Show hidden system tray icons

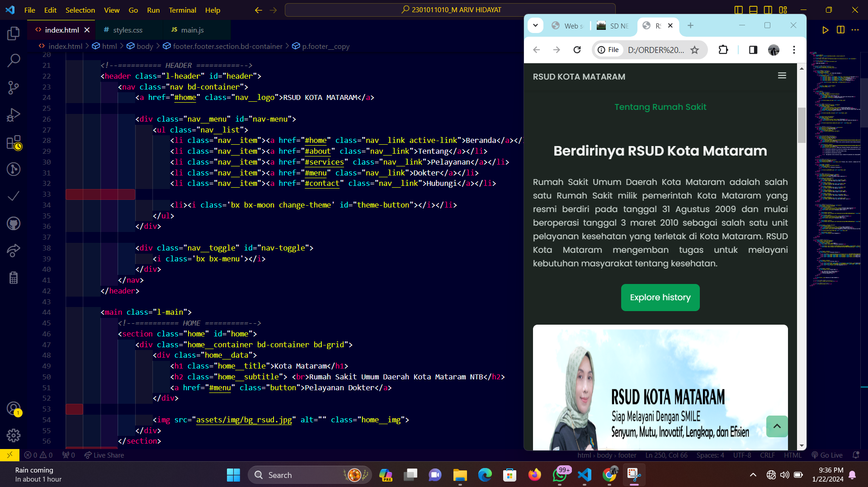coord(753,475)
